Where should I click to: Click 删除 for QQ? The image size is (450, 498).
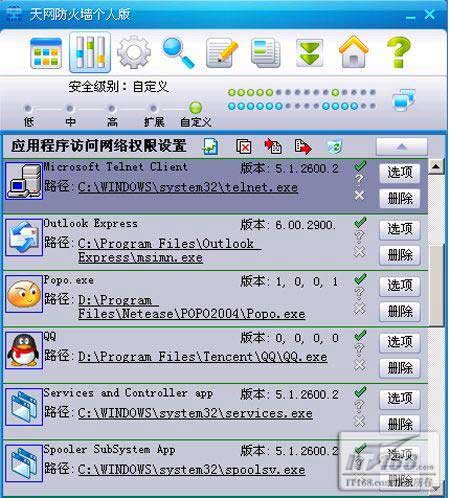(399, 368)
